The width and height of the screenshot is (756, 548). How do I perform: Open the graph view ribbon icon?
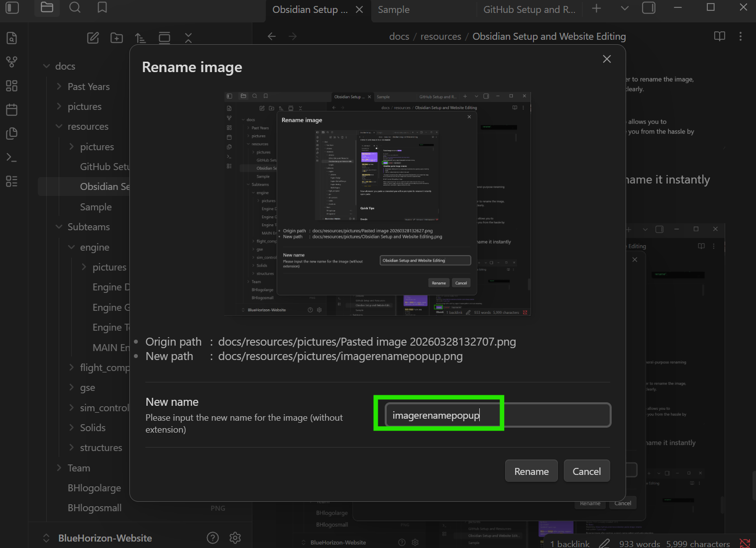point(11,62)
